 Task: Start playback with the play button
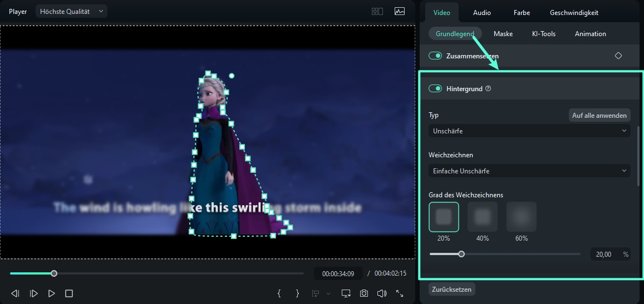pyautogui.click(x=51, y=293)
